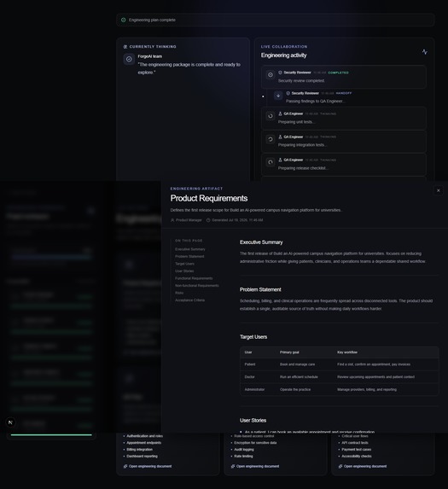Screen dimensions: 448x489
Task: Click the shield icon beside Security Reviewer completed
Action: 280,73
